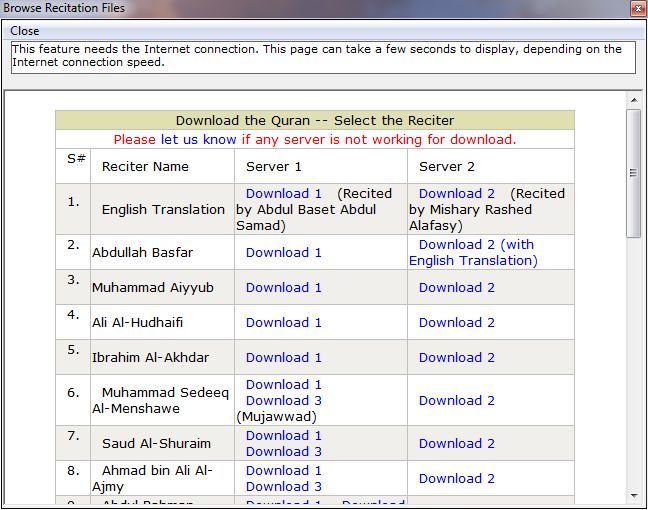
Task: Click Download 2 for Ibrahim Al-Akhdar
Action: click(457, 357)
